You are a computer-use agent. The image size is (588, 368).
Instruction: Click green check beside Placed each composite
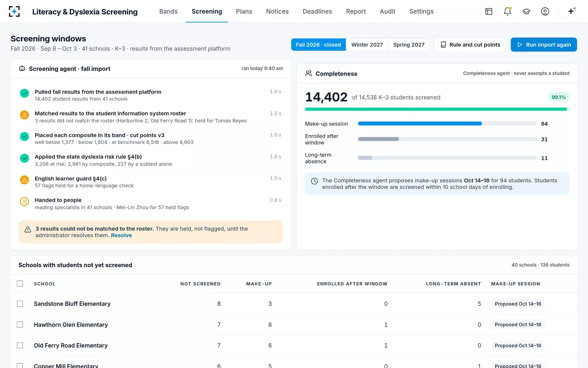(24, 137)
